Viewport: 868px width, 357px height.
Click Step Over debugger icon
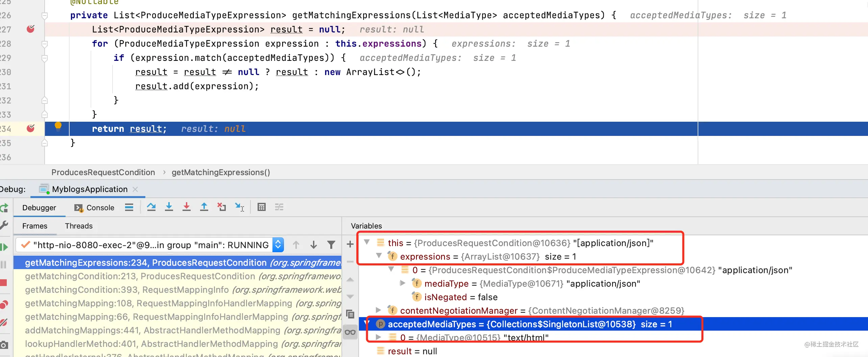(x=151, y=207)
